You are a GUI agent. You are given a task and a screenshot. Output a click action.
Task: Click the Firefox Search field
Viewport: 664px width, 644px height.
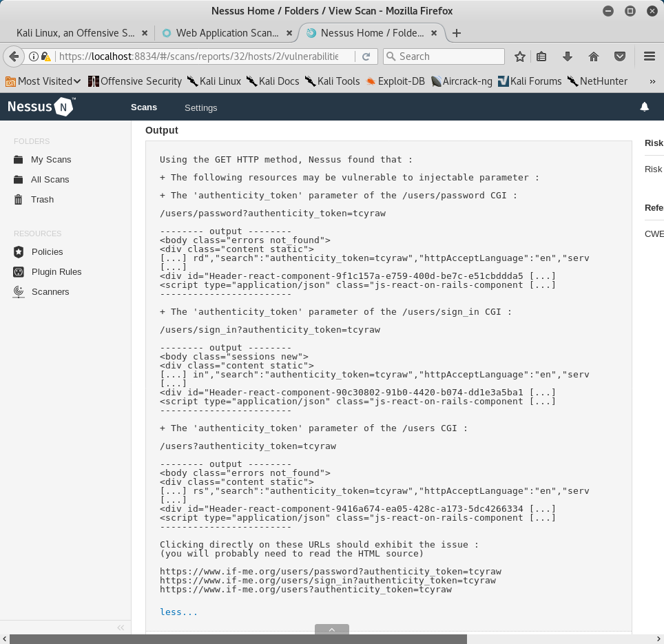coord(444,56)
